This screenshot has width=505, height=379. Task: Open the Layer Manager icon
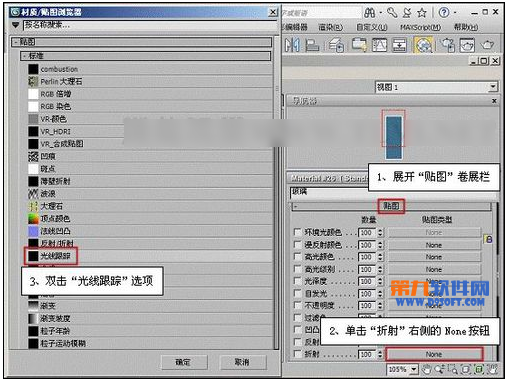[x=336, y=45]
